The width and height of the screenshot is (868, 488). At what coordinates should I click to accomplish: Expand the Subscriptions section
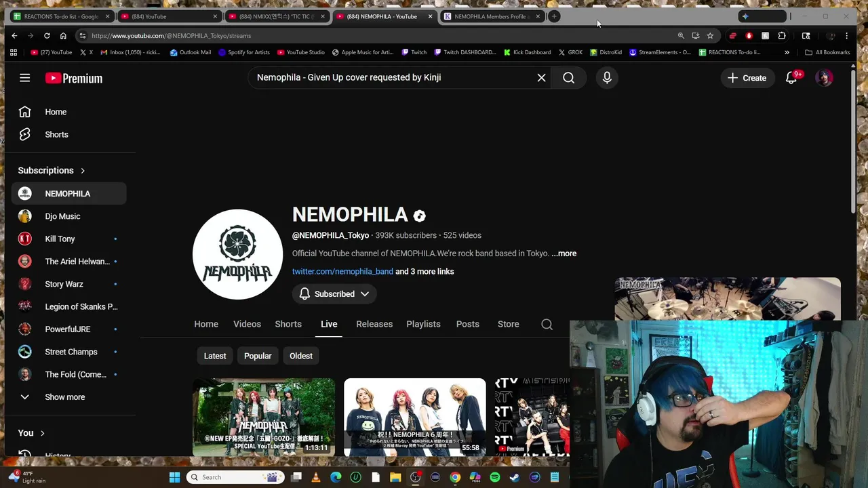click(x=52, y=170)
